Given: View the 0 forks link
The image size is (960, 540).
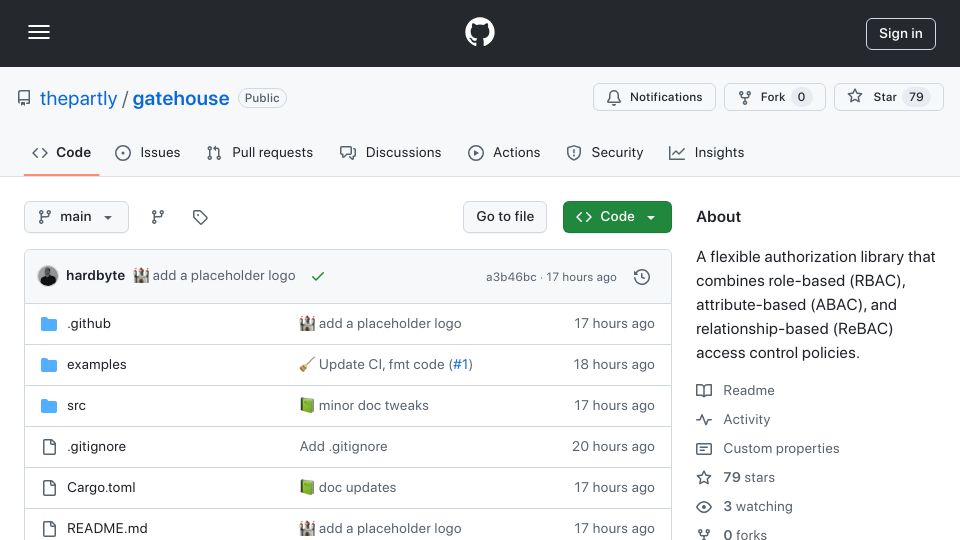Looking at the screenshot, I should tap(744, 534).
